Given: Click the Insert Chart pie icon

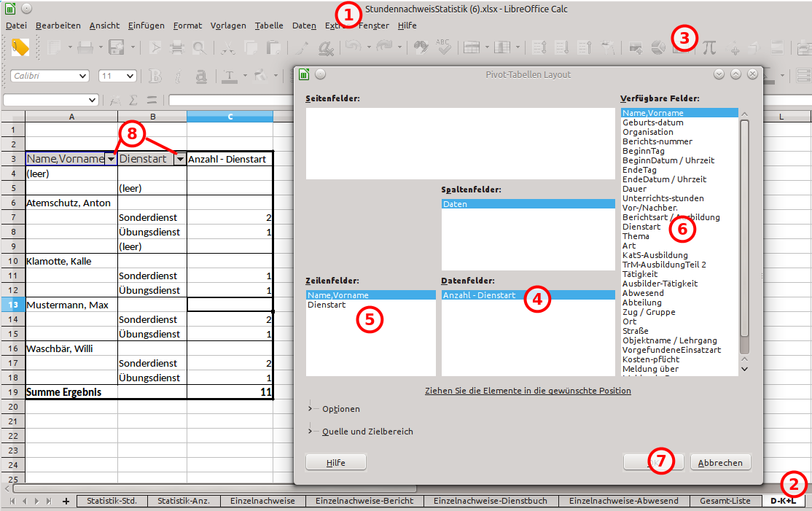Looking at the screenshot, I should 657,48.
